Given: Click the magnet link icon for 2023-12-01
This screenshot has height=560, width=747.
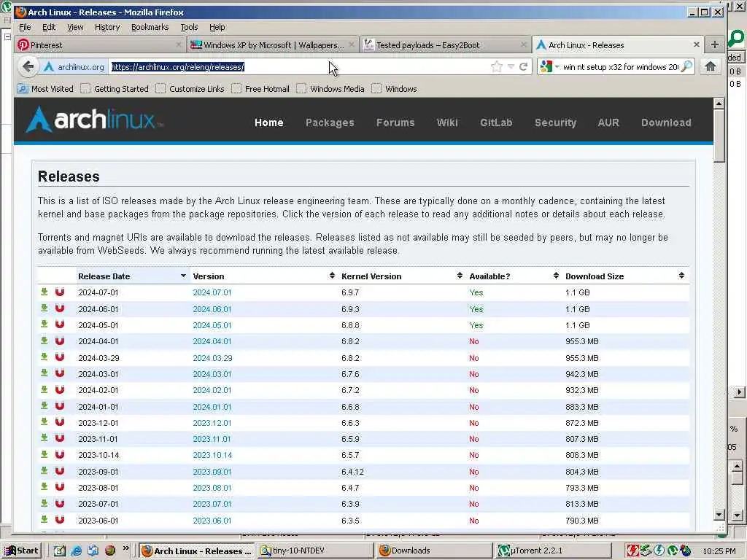Looking at the screenshot, I should click(x=60, y=422).
